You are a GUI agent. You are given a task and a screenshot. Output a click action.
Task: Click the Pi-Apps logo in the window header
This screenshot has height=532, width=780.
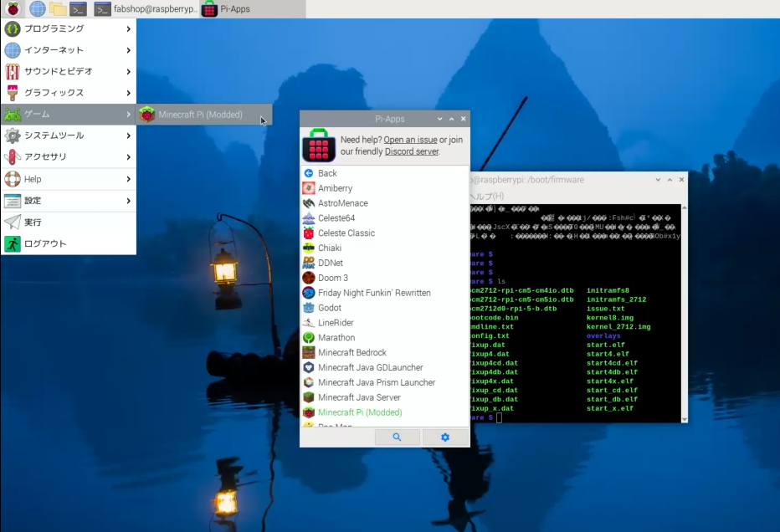319,146
